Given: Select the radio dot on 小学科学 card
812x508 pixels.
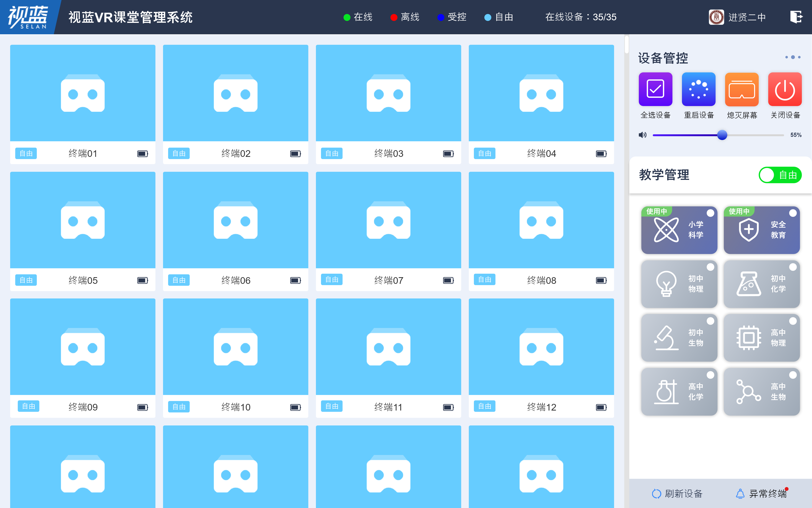Looking at the screenshot, I should click(710, 213).
